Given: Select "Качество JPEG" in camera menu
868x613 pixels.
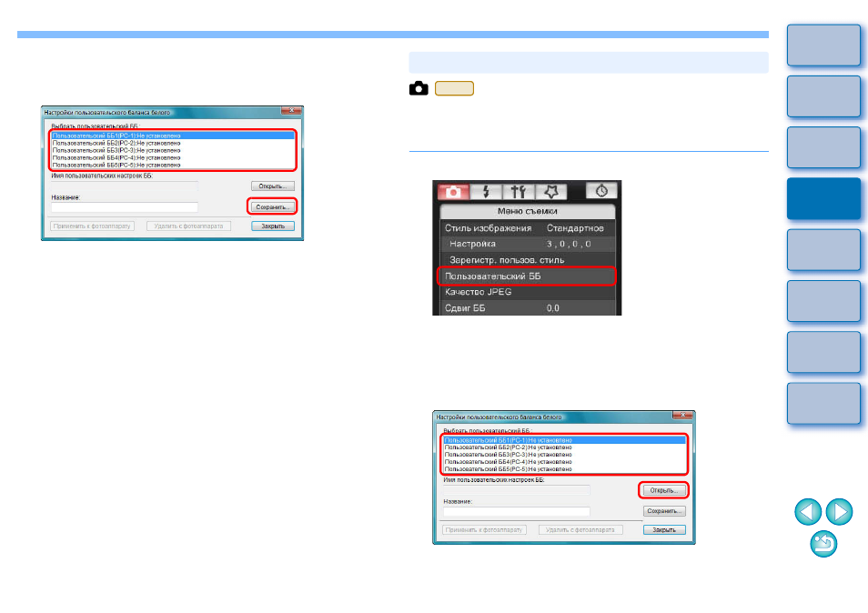Looking at the screenshot, I should pos(527,292).
